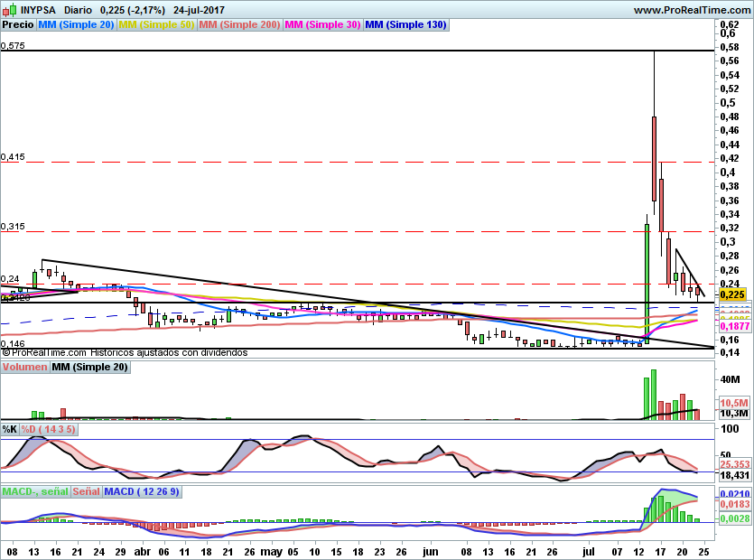Select the 'MACD-, señal' histogram label
Screen dimensions: 754x560
tap(35, 491)
